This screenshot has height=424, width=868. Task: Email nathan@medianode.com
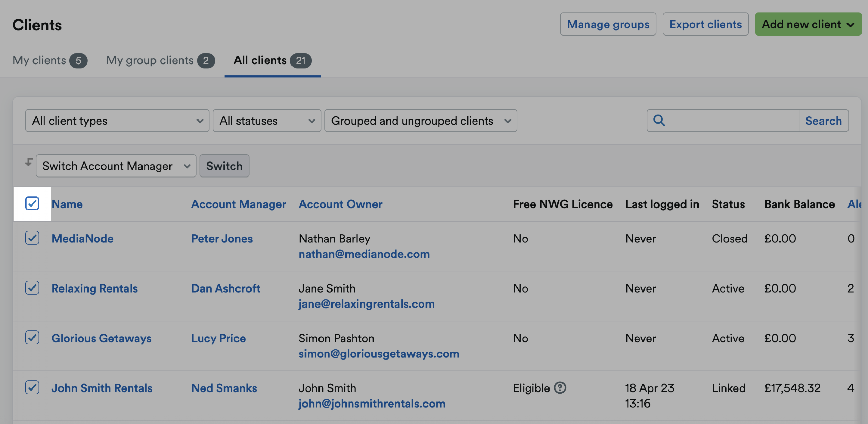pyautogui.click(x=364, y=254)
